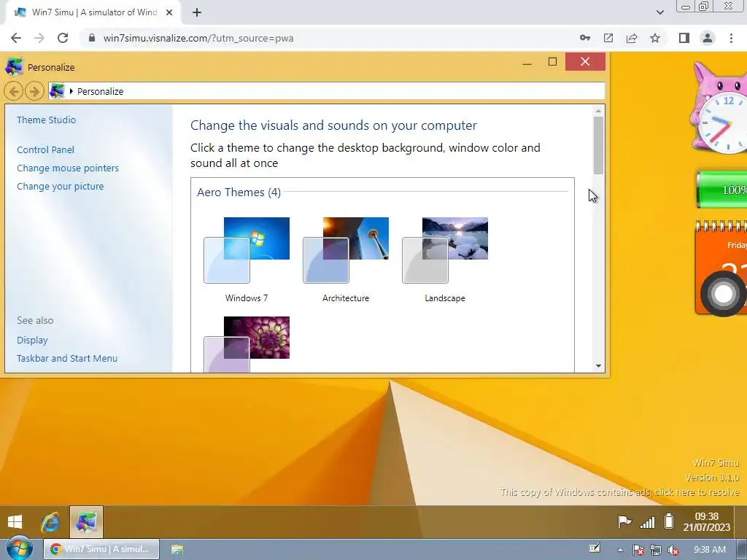Click the Personalize title bar icon
Viewport: 747px width, 560px height.
tap(14, 66)
